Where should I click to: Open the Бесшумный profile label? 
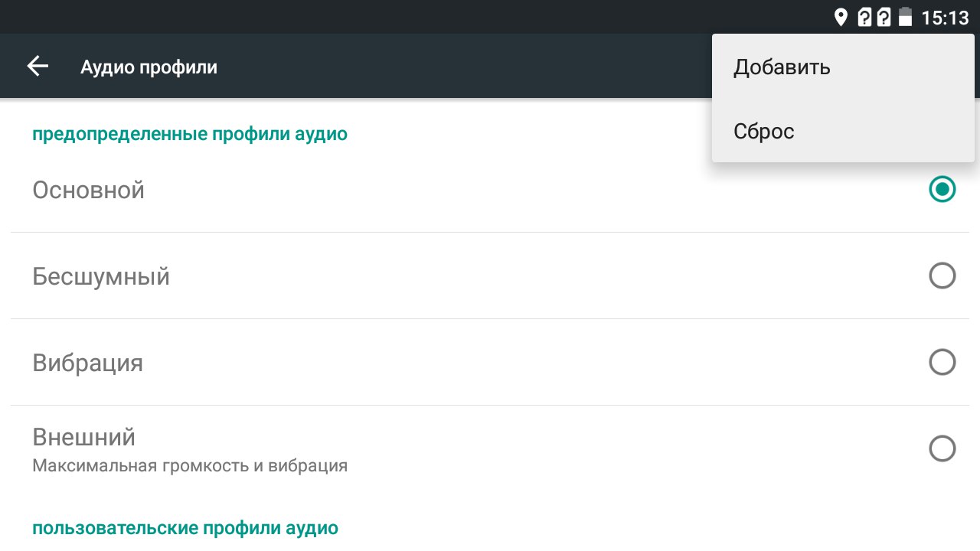101,276
